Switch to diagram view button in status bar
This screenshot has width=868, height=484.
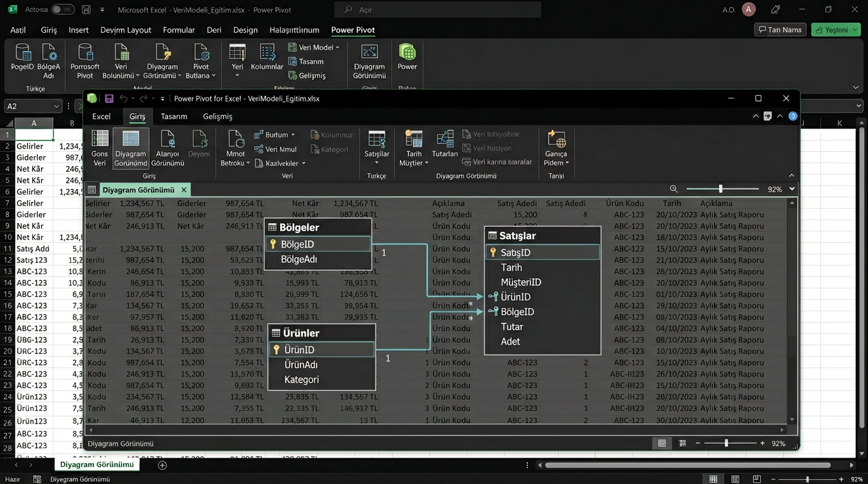click(x=682, y=444)
